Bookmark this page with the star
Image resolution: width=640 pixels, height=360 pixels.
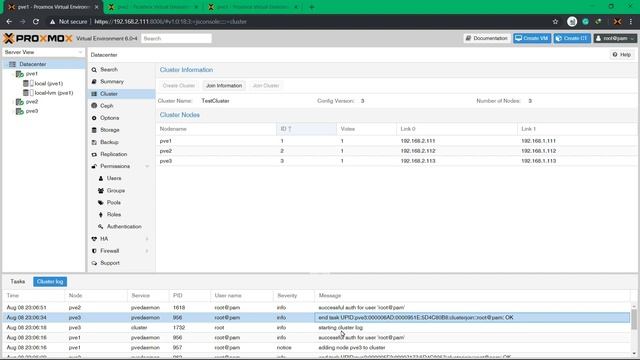click(x=555, y=22)
